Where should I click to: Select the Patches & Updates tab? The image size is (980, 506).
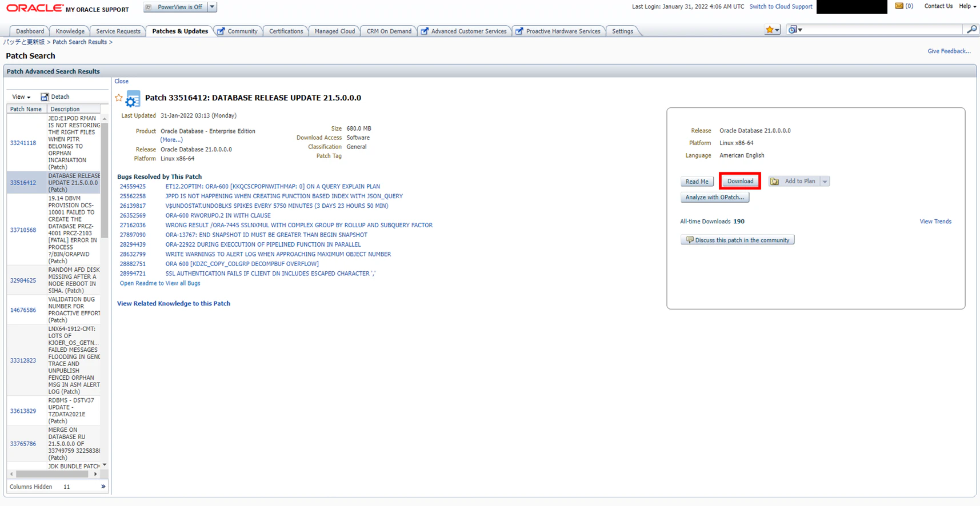pyautogui.click(x=180, y=31)
